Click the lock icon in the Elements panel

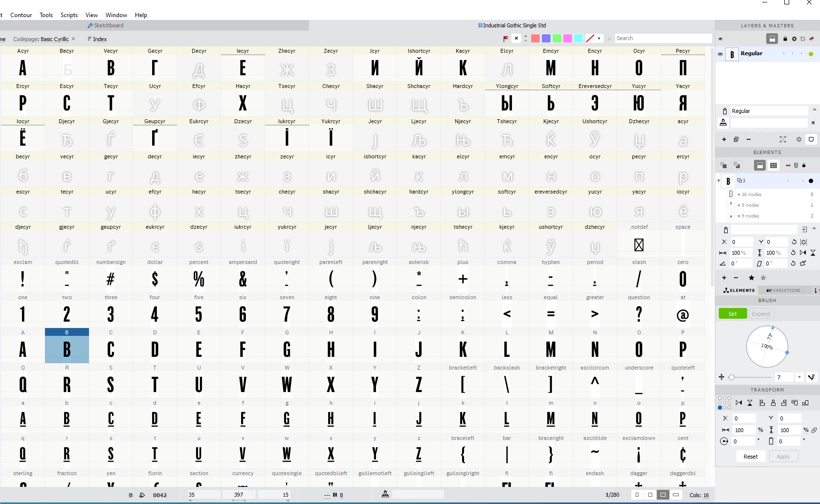tap(804, 165)
